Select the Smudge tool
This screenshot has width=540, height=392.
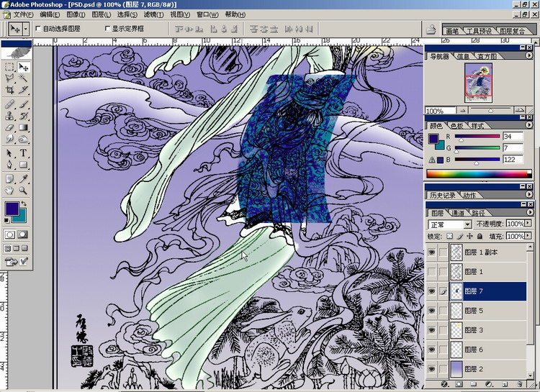point(9,139)
